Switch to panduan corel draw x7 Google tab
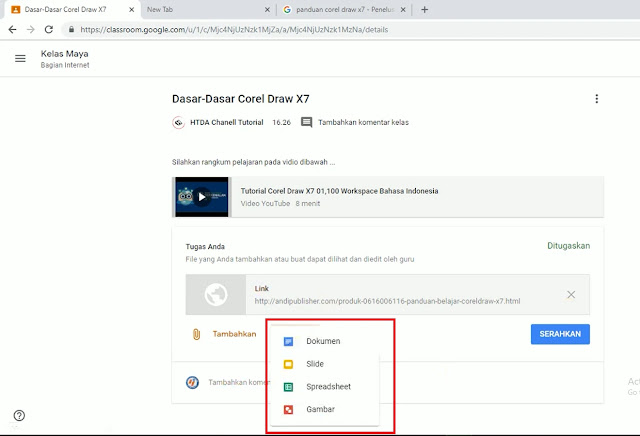The image size is (640, 436). point(344,9)
